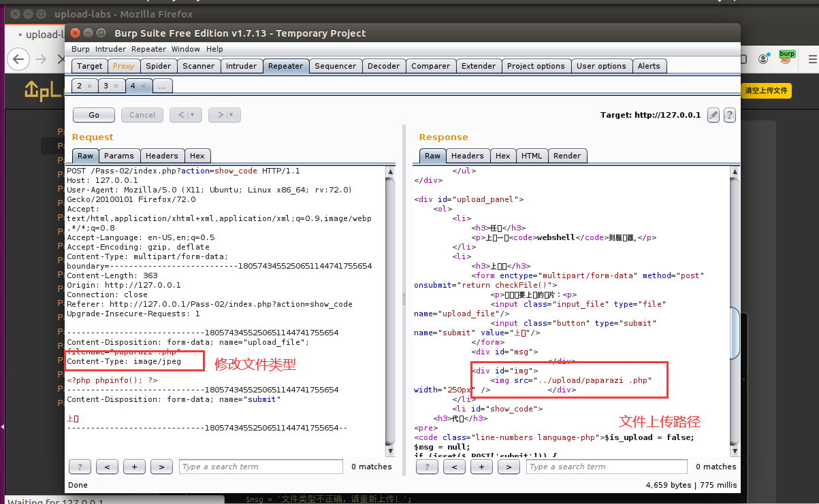Switch to the Sequencer tab
Screen dimensions: 819x504
coord(335,66)
